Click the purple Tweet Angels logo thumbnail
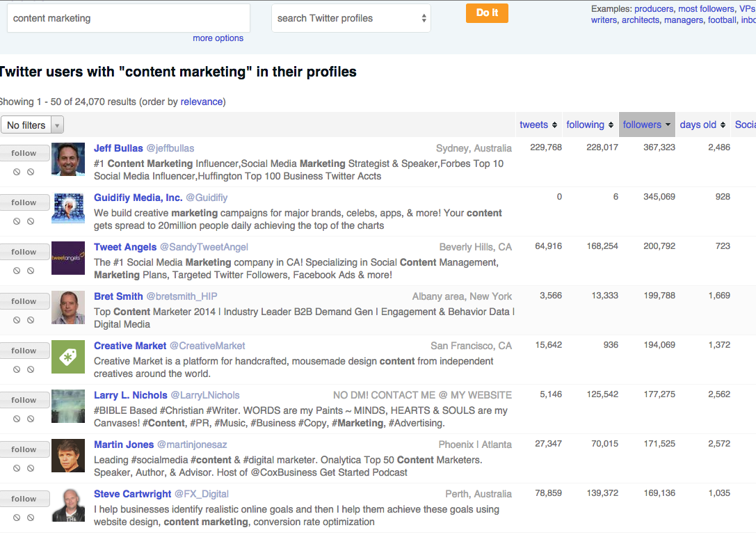Screen dimensions: 756x537 pyautogui.click(x=68, y=258)
